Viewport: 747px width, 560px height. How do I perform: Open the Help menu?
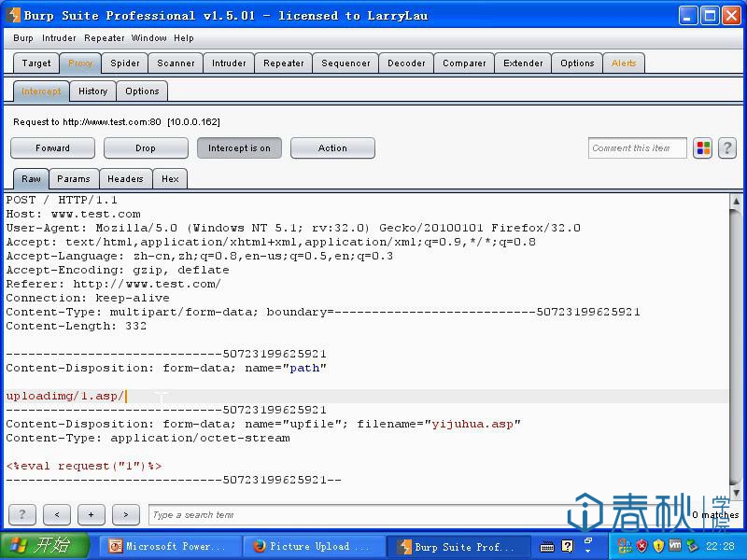[183, 38]
